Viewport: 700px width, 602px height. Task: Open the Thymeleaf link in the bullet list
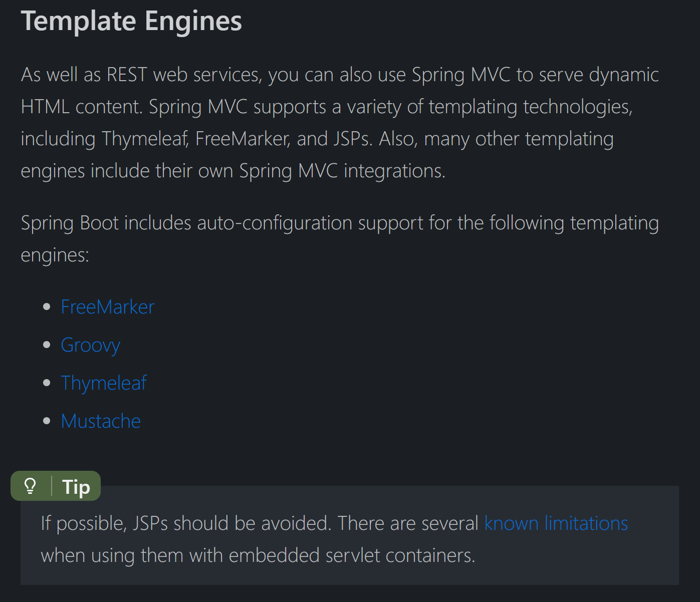pyautogui.click(x=104, y=383)
